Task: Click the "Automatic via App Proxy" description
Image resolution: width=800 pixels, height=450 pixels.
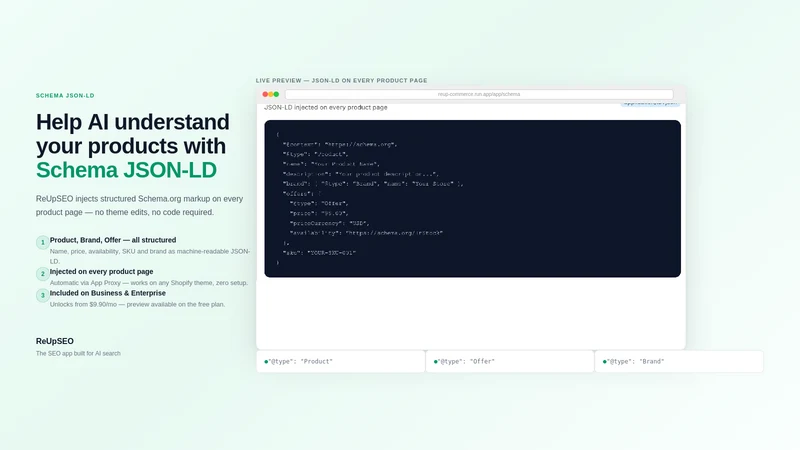Action: pyautogui.click(x=148, y=283)
